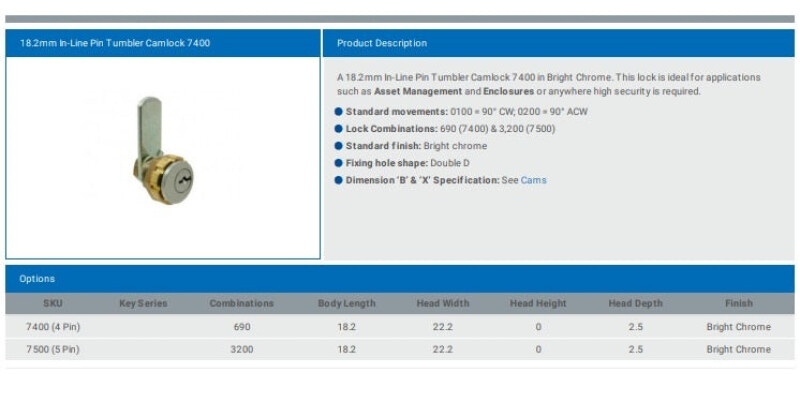Click the bullet beside Dimension 'B' & 'X' Specification
Screen dimensions: 800x400
[339, 180]
